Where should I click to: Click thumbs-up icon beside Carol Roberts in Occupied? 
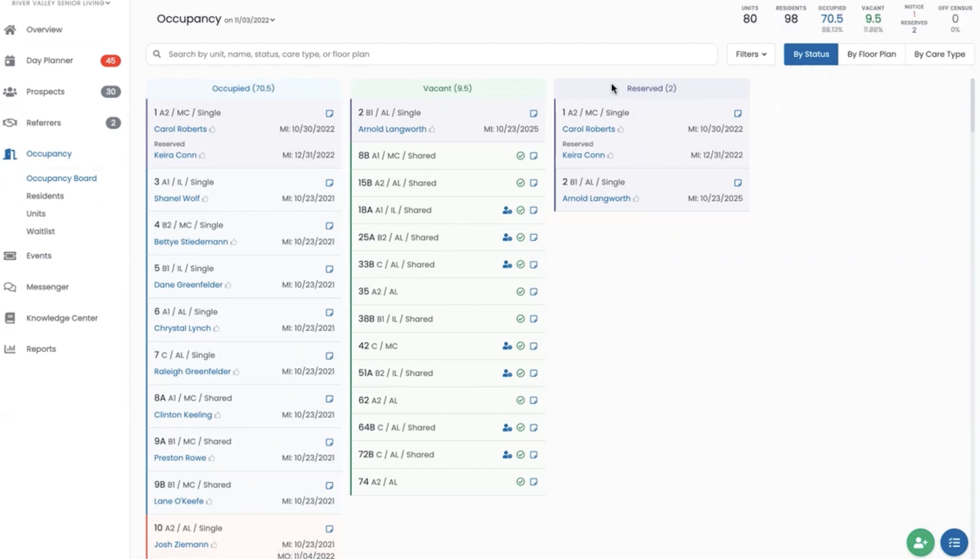click(x=213, y=129)
